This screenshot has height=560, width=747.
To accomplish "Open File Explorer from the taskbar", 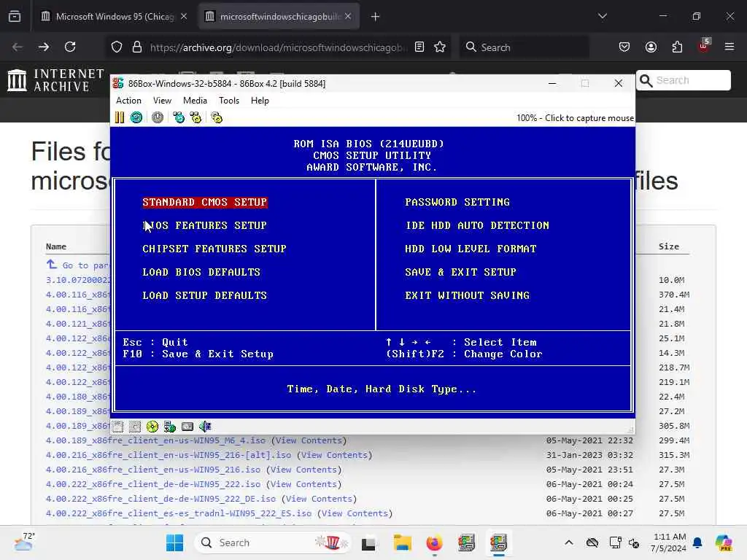I will pos(402,542).
